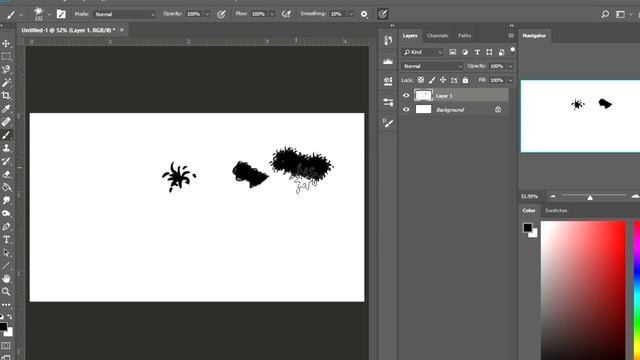Select the Type tool
The width and height of the screenshot is (640, 360).
pos(6,240)
